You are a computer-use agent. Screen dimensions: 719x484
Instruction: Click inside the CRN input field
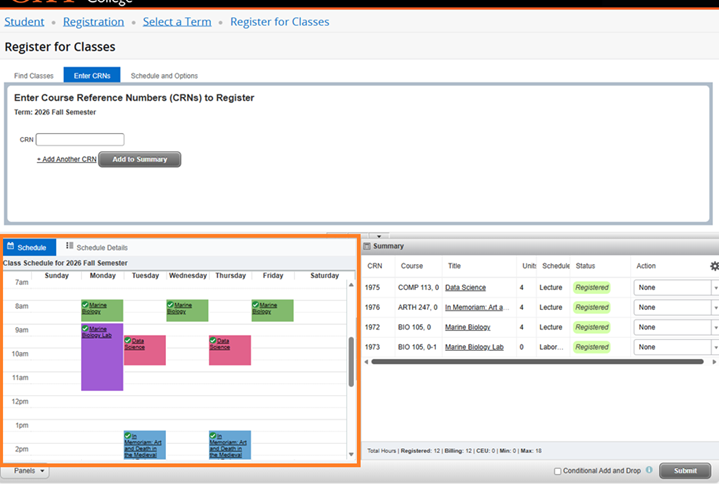[x=80, y=139]
